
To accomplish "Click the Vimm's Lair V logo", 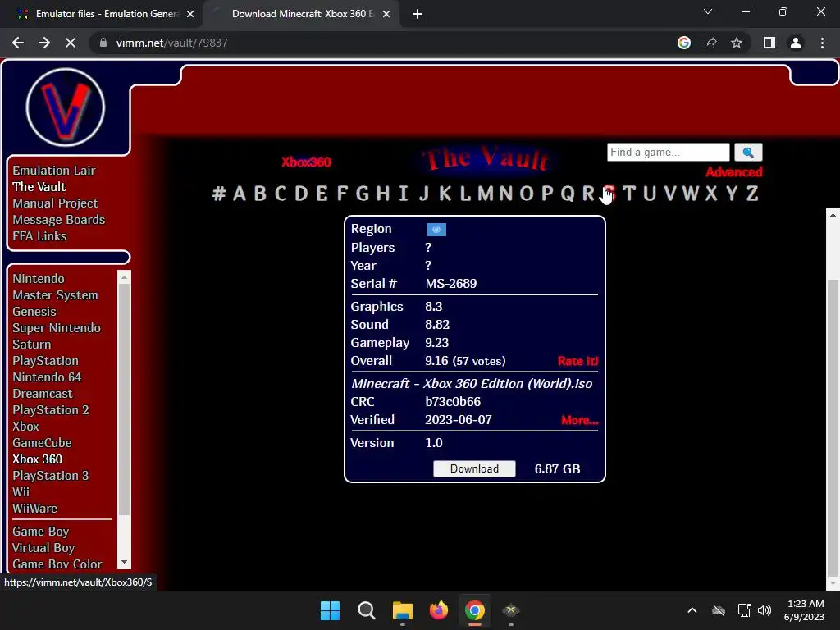I will pyautogui.click(x=66, y=107).
